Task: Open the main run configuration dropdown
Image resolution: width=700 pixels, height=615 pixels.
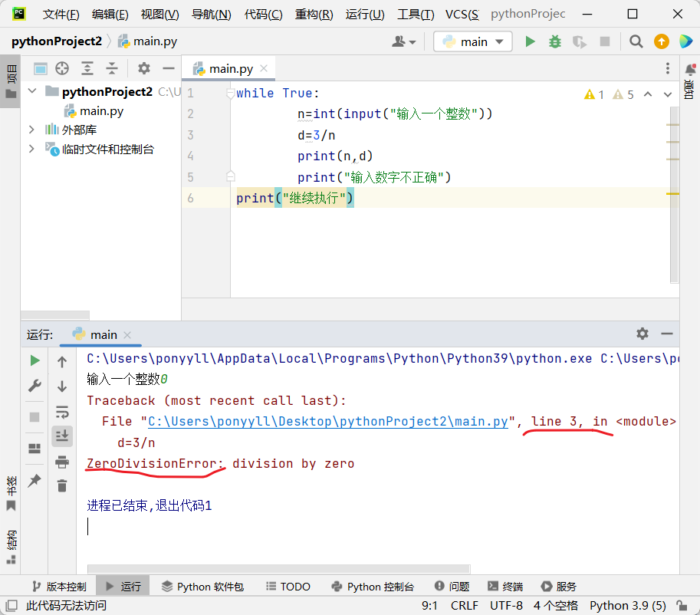Action: click(x=473, y=41)
